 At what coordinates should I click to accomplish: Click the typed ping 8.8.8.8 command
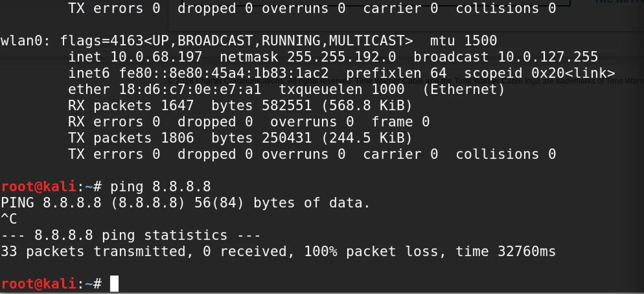pos(160,187)
